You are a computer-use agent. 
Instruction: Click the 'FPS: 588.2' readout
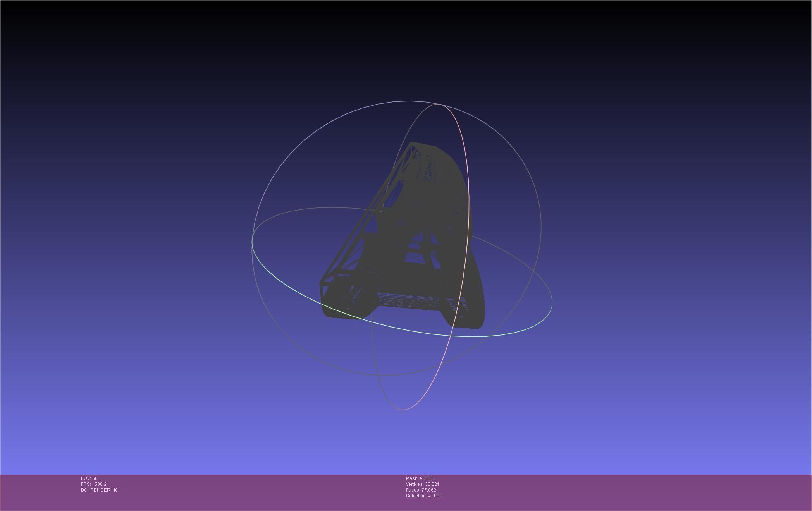coord(94,484)
